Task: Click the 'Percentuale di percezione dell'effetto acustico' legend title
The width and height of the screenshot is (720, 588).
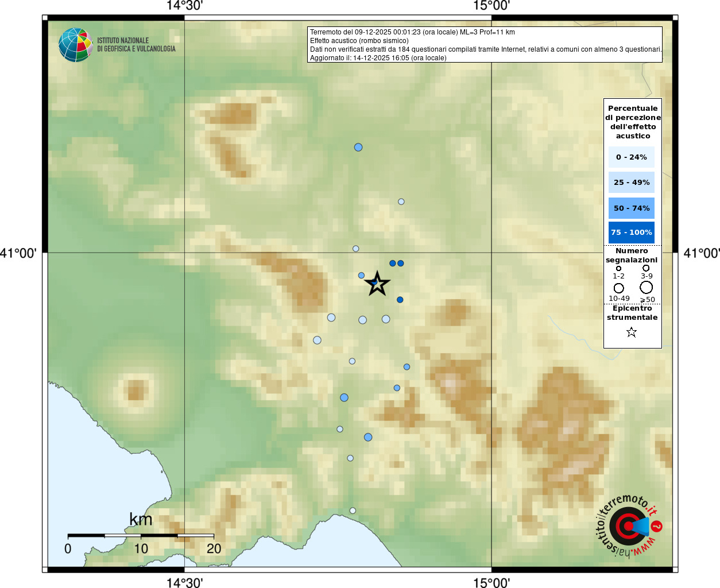Action: 633,122
